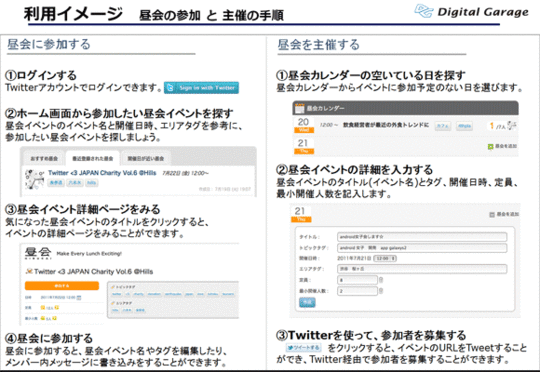
Task: Click the calendar icon in the 昼会カレンダー header
Action: (299, 108)
